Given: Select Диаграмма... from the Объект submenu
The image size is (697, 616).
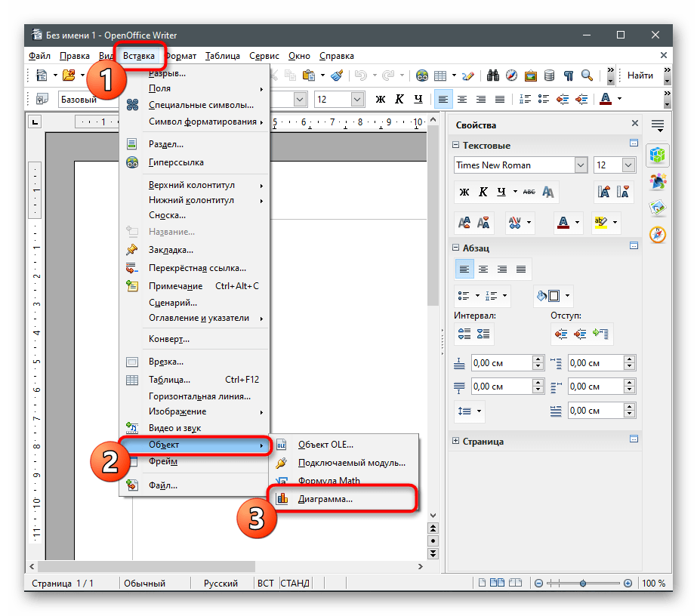Looking at the screenshot, I should pyautogui.click(x=325, y=499).
